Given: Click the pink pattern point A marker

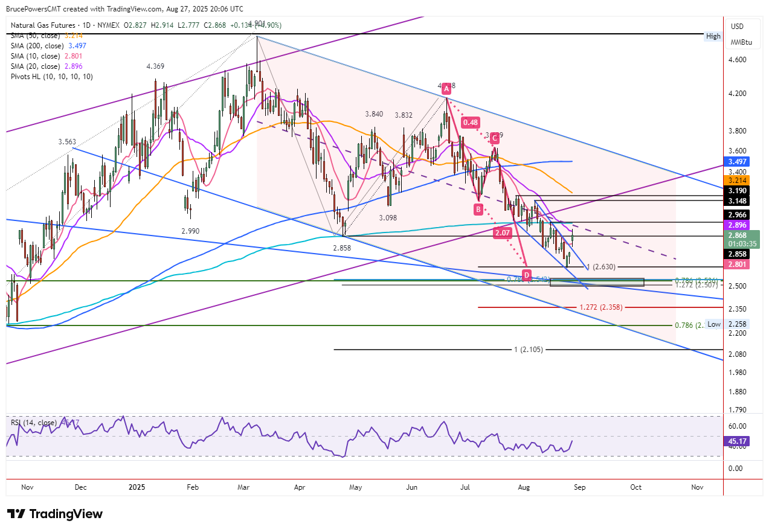Looking at the screenshot, I should (446, 89).
